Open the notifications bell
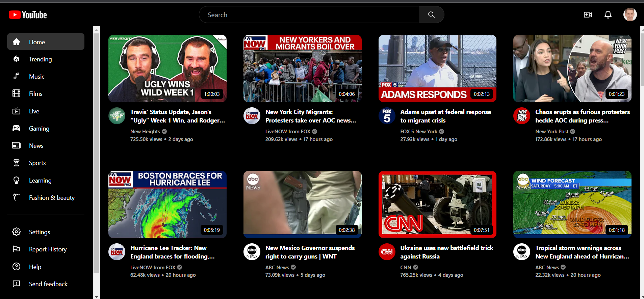This screenshot has height=299, width=644. point(608,15)
